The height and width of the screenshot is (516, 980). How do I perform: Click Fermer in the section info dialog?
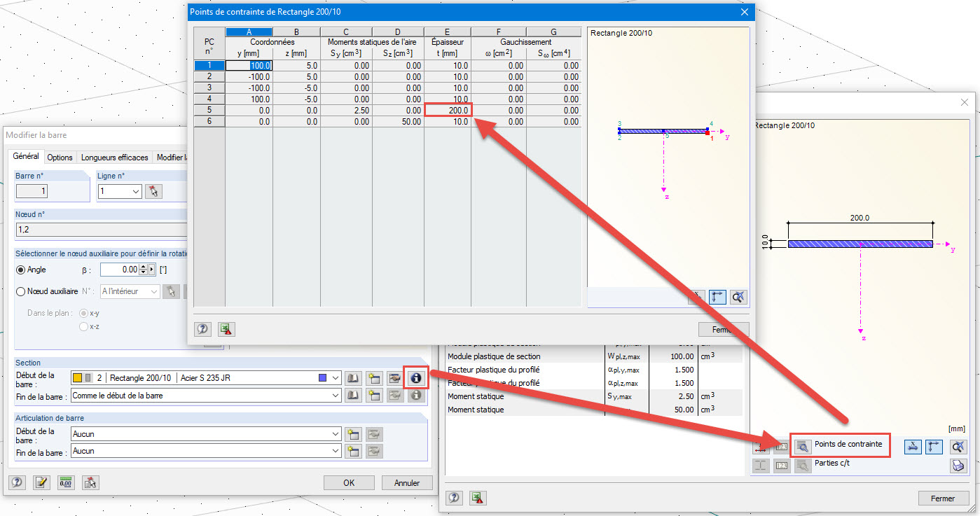[x=943, y=498]
